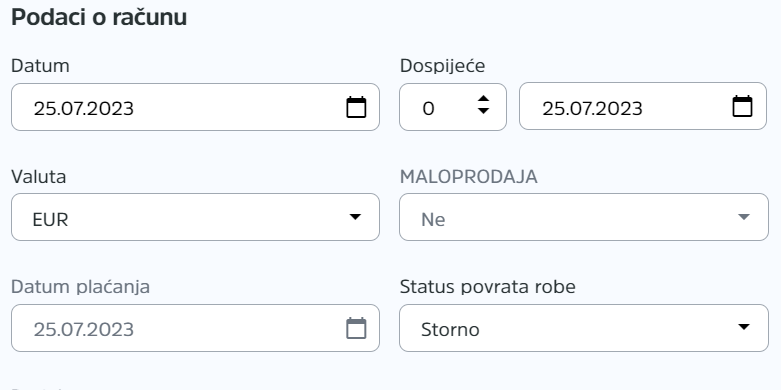Open the calendar icon beside Dospijeće date
This screenshot has height=390, width=781.
click(x=742, y=106)
